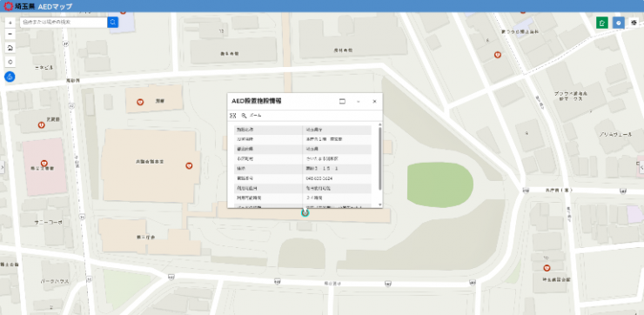Close the AED facility information popup
Viewport: 644px width, 315px height.
[374, 102]
